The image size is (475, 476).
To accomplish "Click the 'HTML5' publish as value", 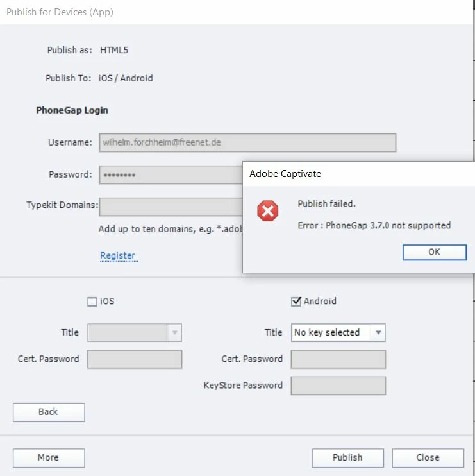I will [x=114, y=50].
